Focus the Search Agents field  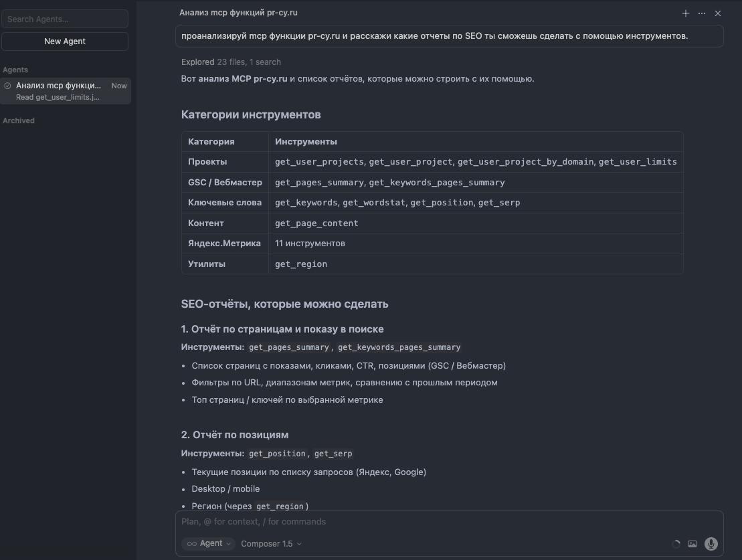coord(65,19)
